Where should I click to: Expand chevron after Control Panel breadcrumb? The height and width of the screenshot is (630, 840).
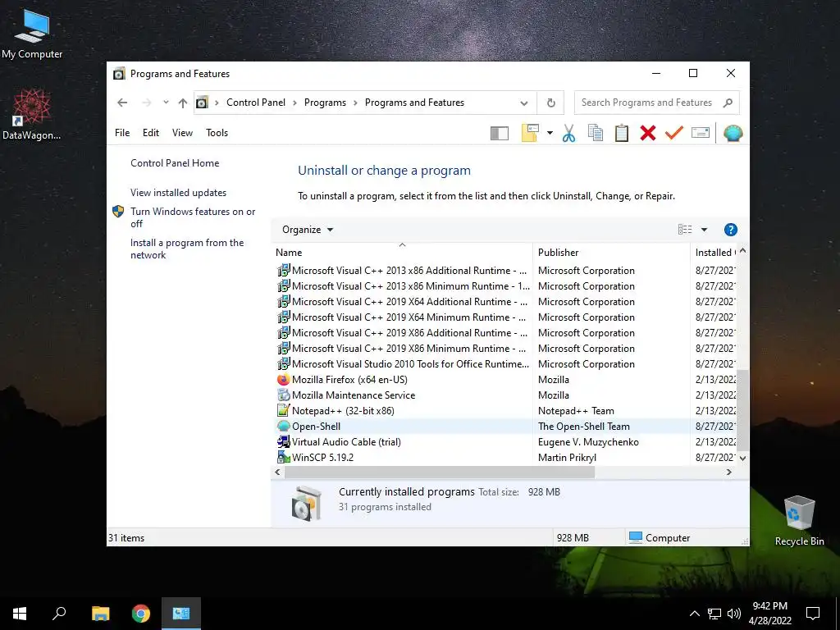point(294,103)
